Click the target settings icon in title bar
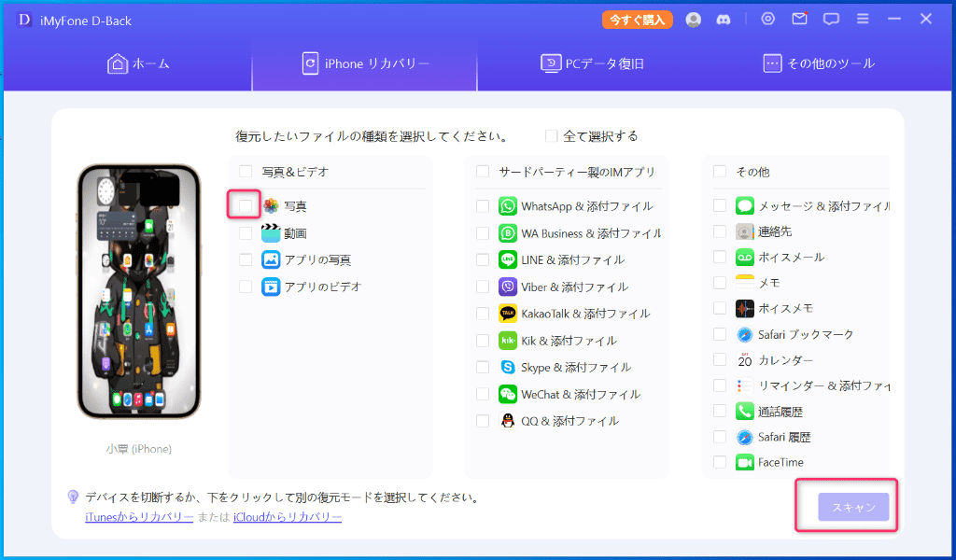This screenshot has height=560, width=956. [768, 19]
